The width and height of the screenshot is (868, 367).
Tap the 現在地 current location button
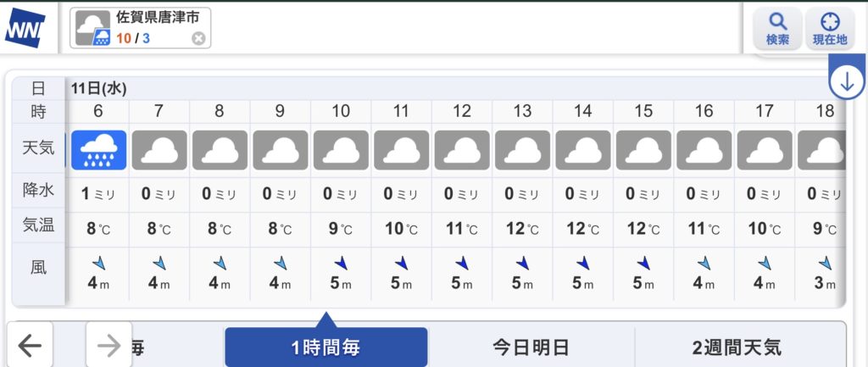click(x=829, y=29)
